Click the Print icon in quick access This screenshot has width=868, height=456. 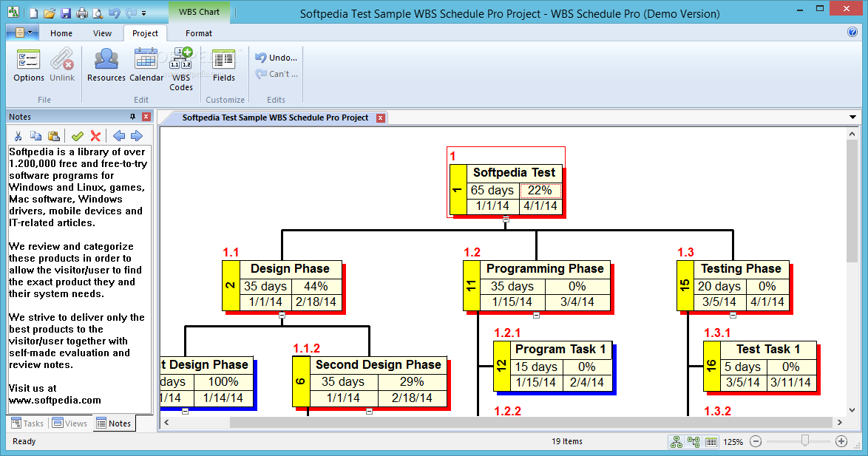82,13
